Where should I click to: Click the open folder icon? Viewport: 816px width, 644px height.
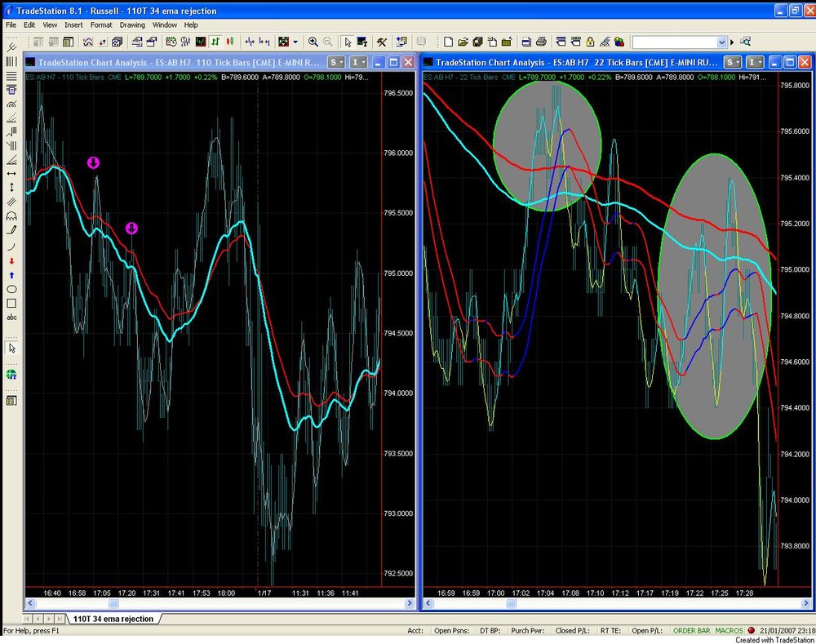click(x=463, y=42)
